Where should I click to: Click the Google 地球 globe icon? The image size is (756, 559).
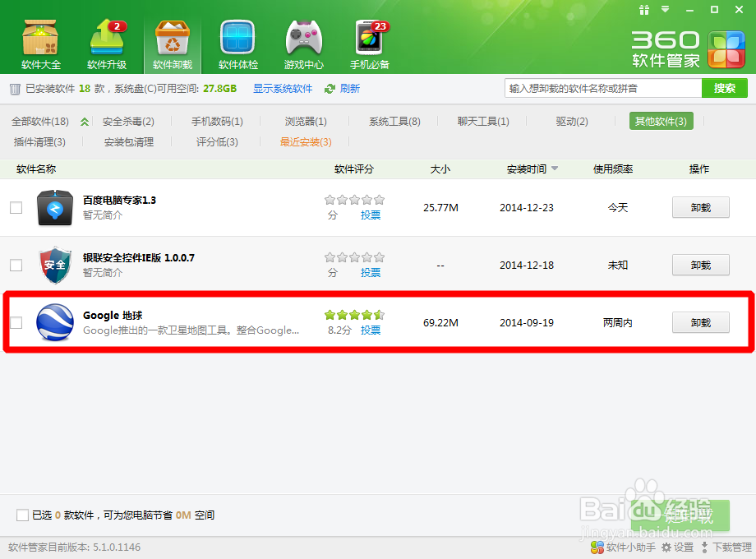[x=55, y=322]
